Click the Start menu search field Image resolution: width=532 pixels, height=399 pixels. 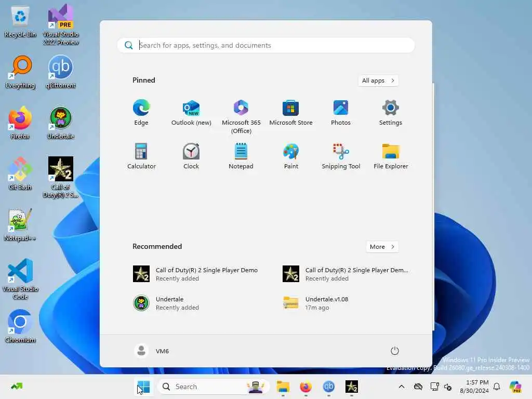(x=266, y=45)
